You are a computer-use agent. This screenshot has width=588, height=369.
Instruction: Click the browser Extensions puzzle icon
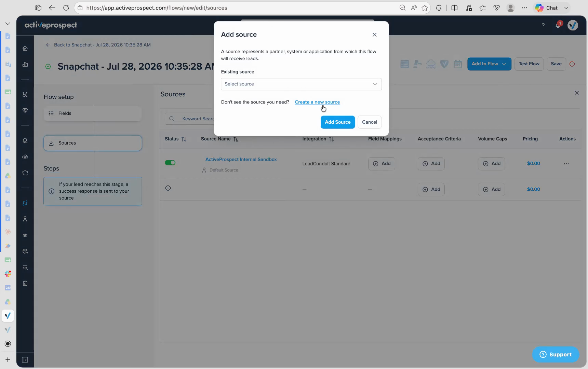pyautogui.click(x=439, y=8)
